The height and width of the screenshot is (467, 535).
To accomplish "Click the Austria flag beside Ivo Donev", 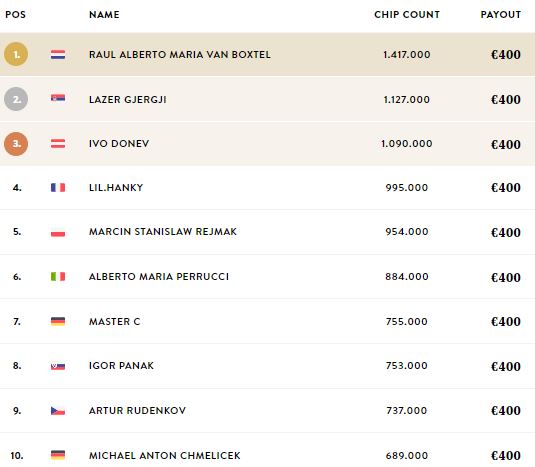I will point(58,144).
